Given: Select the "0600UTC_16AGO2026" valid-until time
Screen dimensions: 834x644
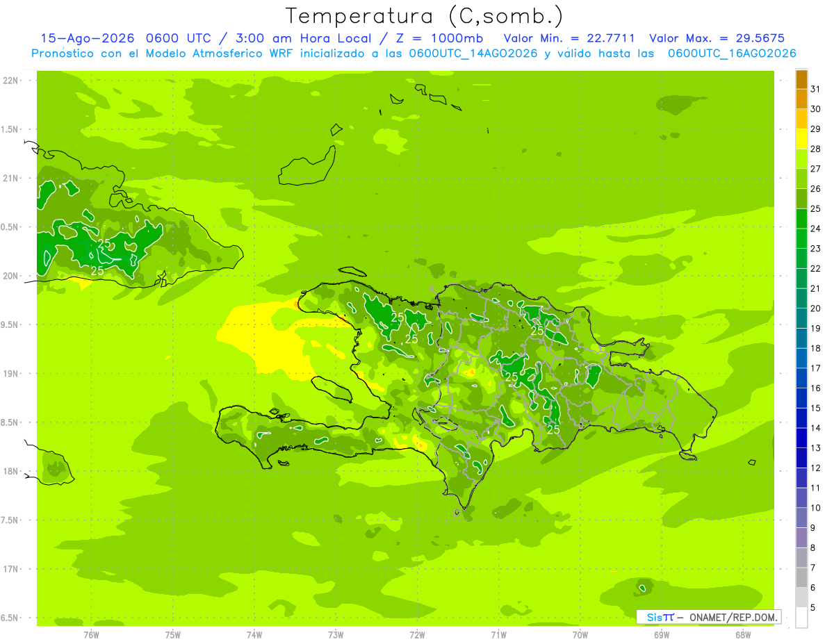Looking at the screenshot, I should click(732, 53).
